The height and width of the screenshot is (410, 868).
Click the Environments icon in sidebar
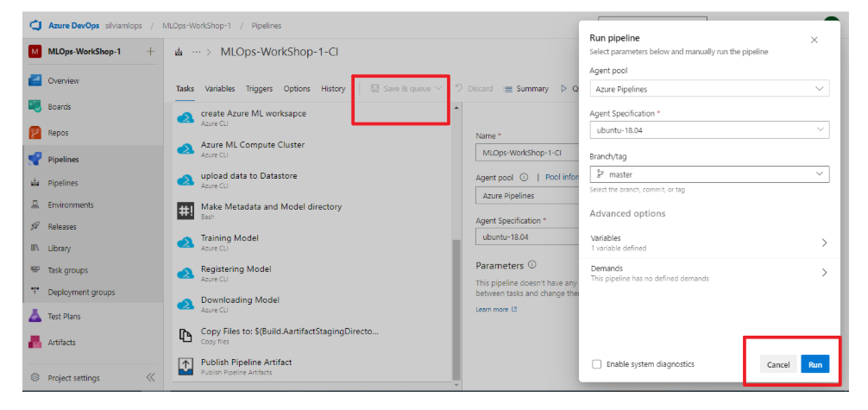point(35,205)
